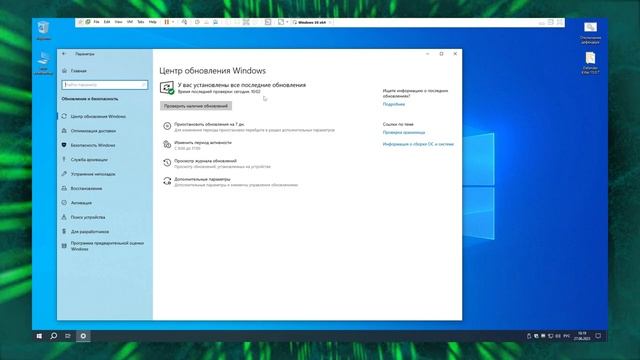Screen dimensions: 640x360
Task: Open Для разработчиков section
Action: tap(89, 231)
